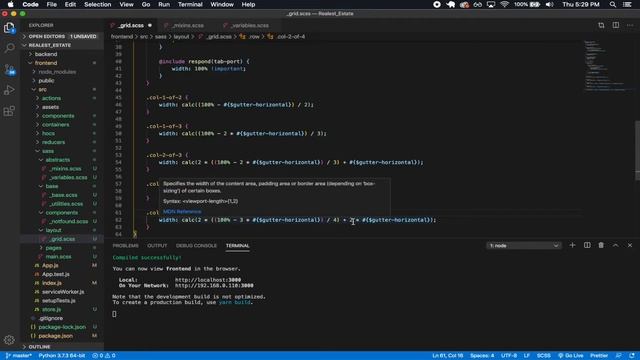Open editor More Actions ellipsis menu
Image resolution: width=640 pixels, height=360 pixels.
point(630,25)
